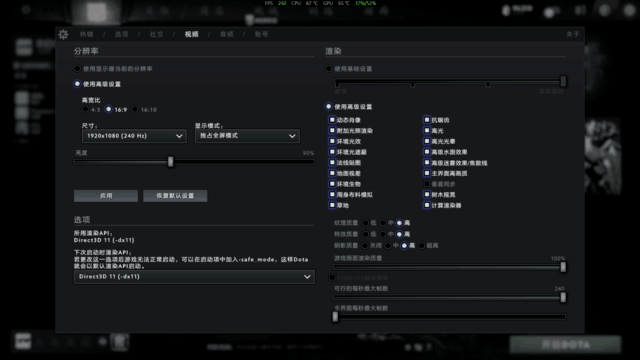
Task: Toggle the 高级水面效果 checkbox
Action: coord(427,151)
